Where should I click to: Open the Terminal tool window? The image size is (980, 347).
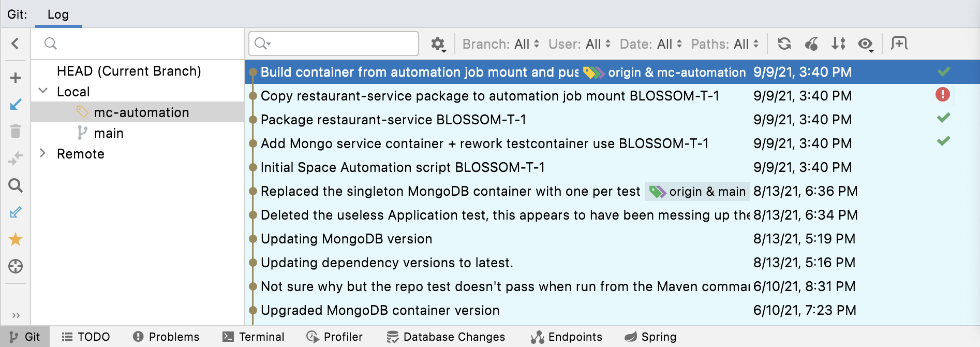pyautogui.click(x=254, y=337)
